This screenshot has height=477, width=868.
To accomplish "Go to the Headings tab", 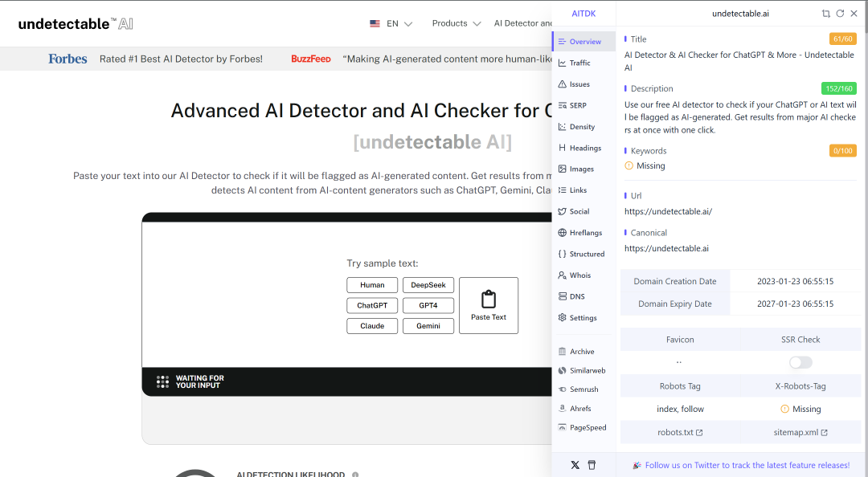I will (584, 148).
